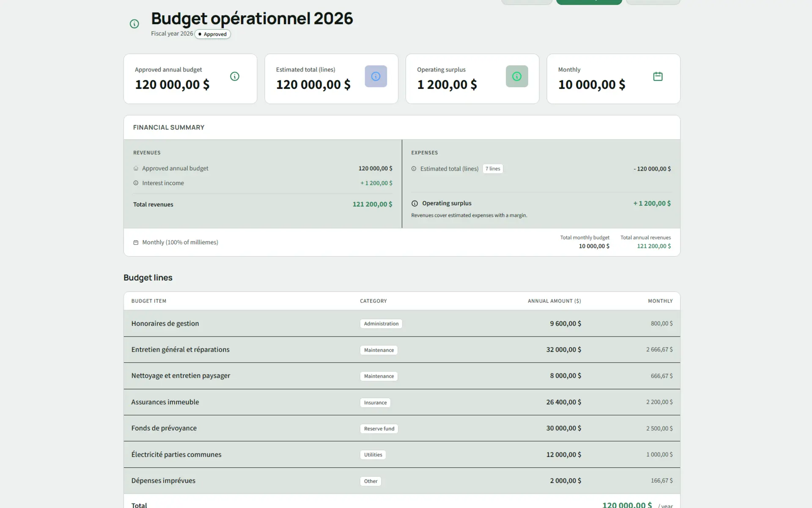
Task: Click the home icon beside Approved annual budget revenue
Action: click(x=135, y=168)
